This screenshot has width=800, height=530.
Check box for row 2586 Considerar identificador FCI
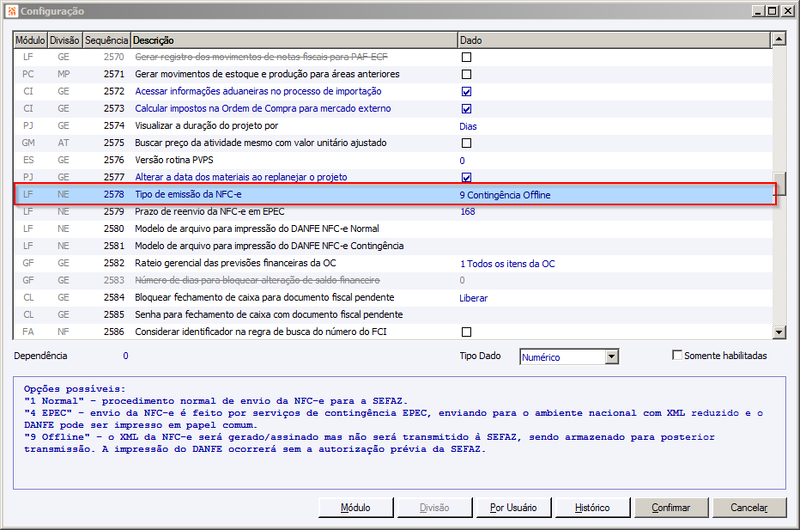pos(466,332)
